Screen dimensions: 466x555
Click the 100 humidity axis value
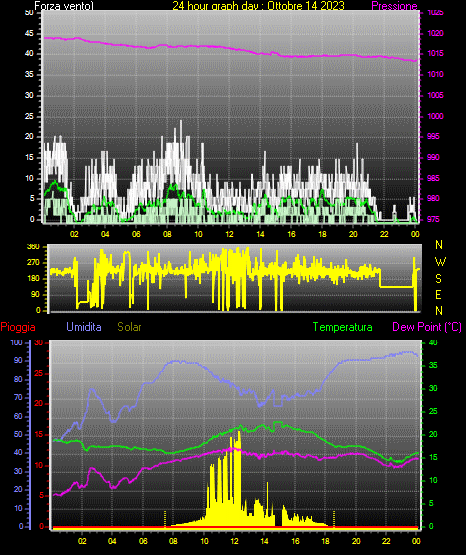pos(16,342)
